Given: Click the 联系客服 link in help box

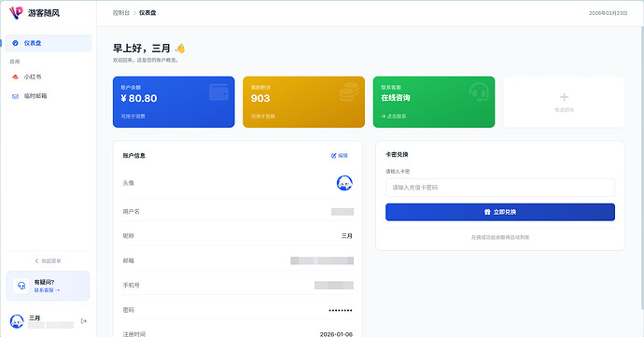Looking at the screenshot, I should point(47,290).
